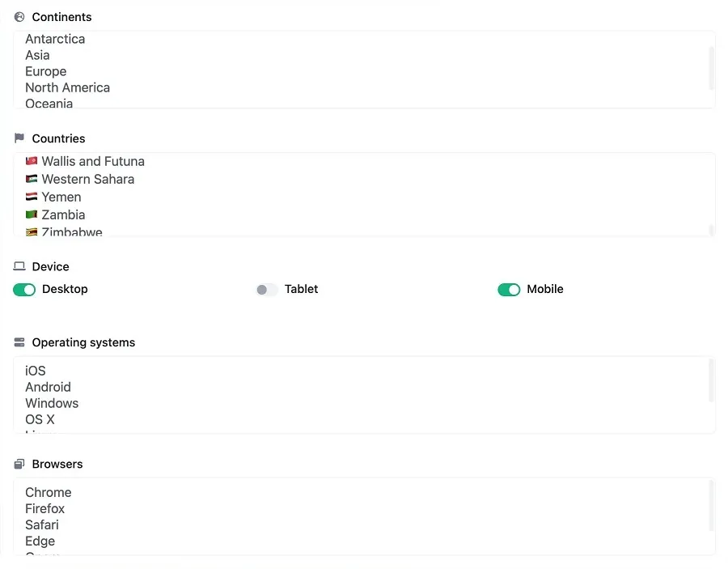Click the Zambia flag icon
Viewport: 728px width, 569px height.
pyautogui.click(x=32, y=214)
